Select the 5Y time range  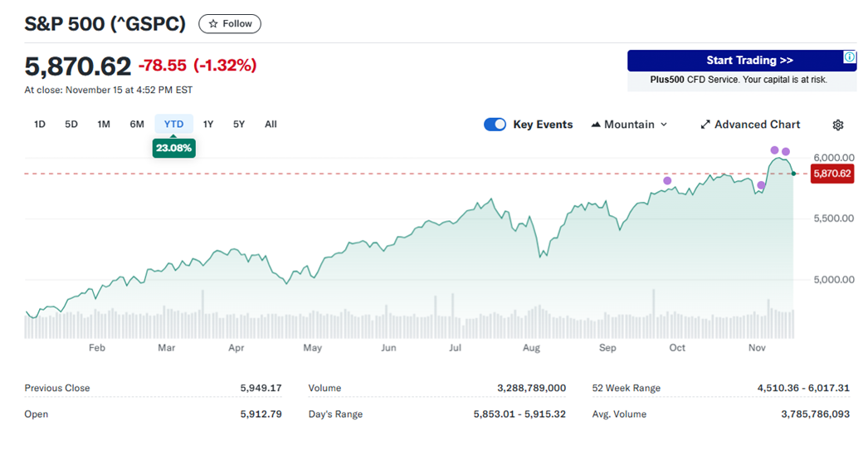coord(239,124)
